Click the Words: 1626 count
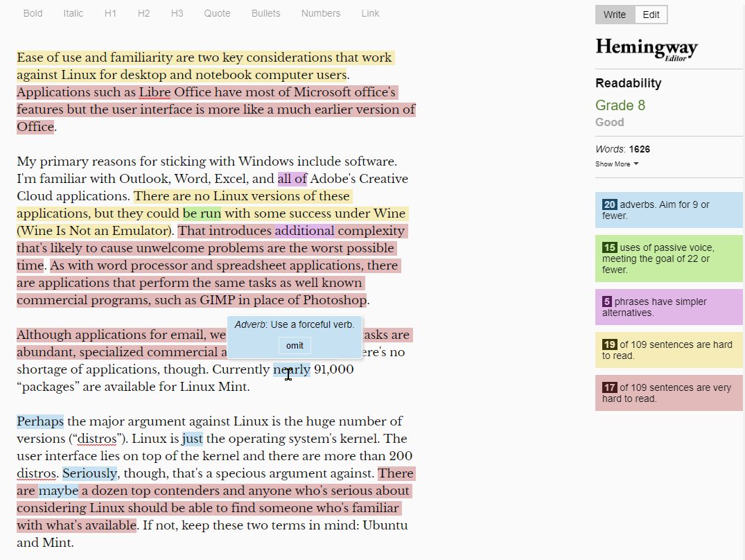Viewport: 745px width, 560px height. (x=622, y=149)
